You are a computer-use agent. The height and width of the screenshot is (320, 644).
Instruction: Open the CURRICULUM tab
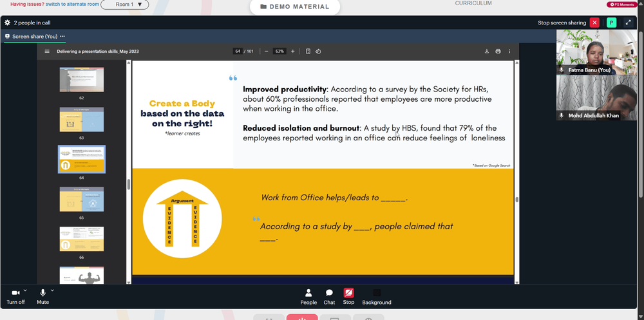point(473,3)
